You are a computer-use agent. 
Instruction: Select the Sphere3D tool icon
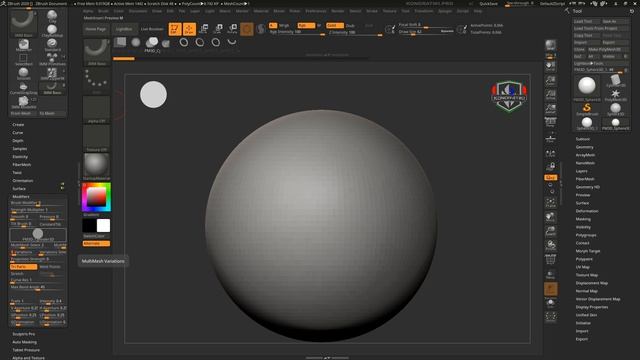pyautogui.click(x=616, y=109)
